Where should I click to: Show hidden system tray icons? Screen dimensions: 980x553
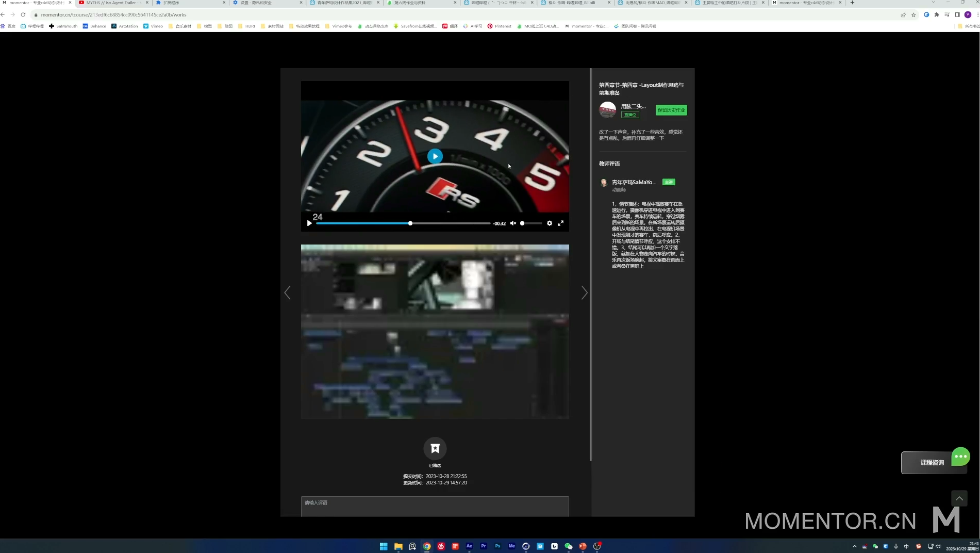[854, 546]
